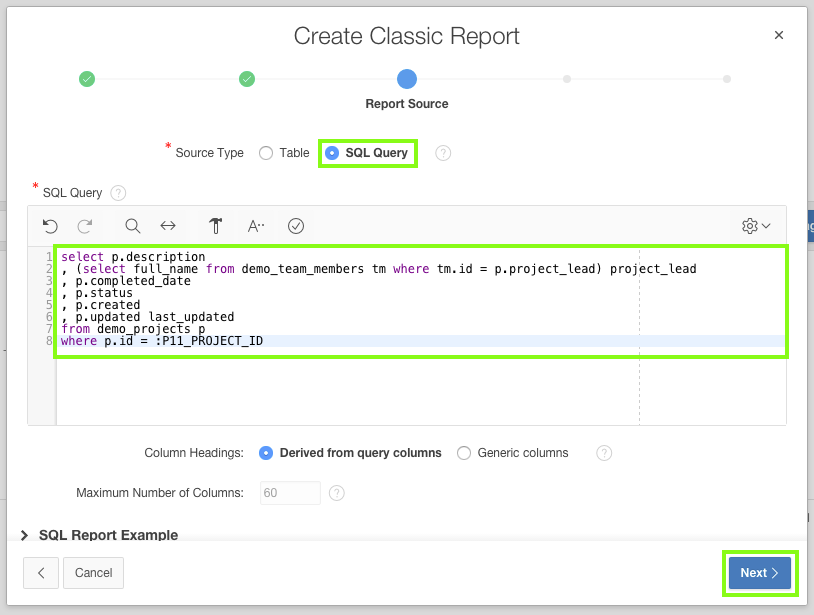Open the font size control in the editor
This screenshot has height=615, width=814.
click(253, 225)
